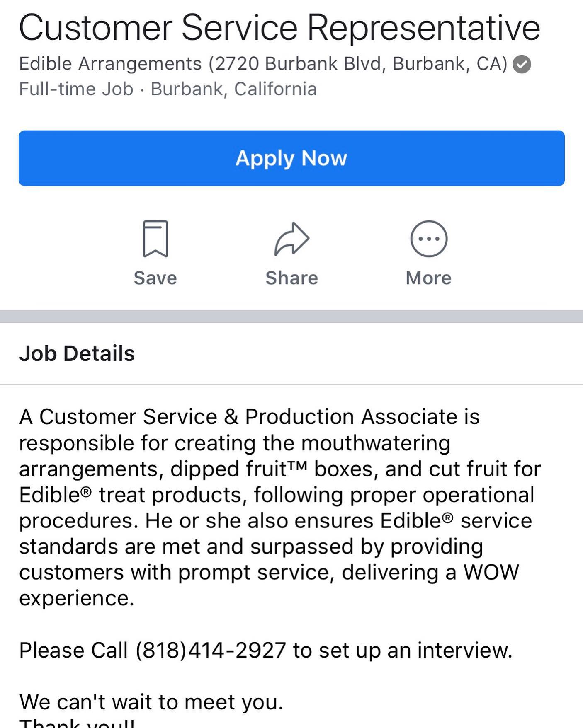Open the Edible Arrangements company page link
This screenshot has width=583, height=728.
tap(110, 64)
